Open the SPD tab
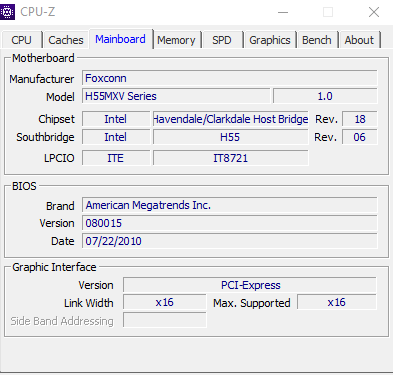The width and height of the screenshot is (393, 375). (222, 40)
